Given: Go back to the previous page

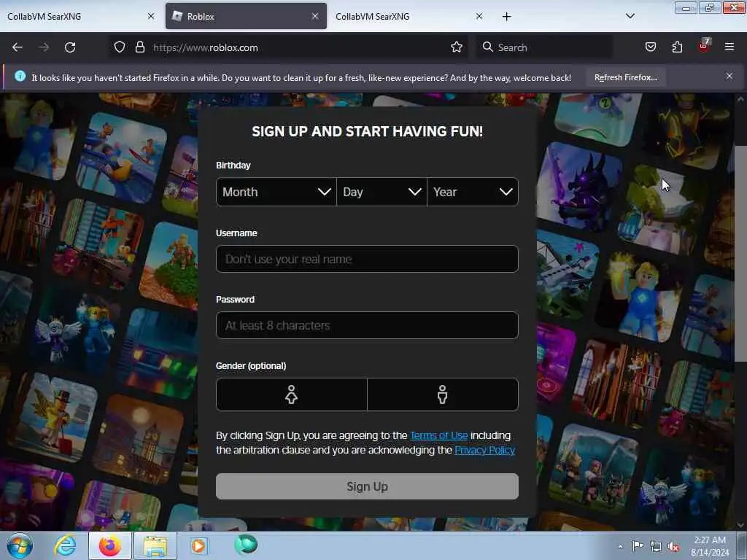Looking at the screenshot, I should pyautogui.click(x=18, y=47).
